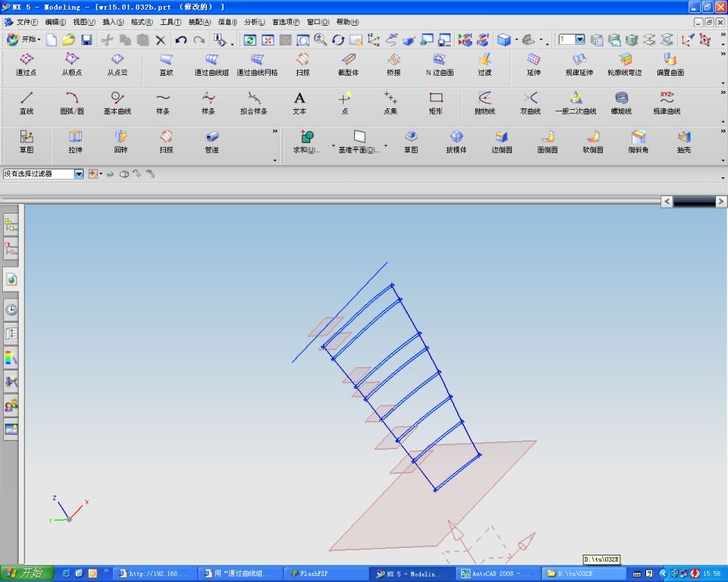Expand the 没有选择过滤器 selection filter dropdown

coord(78,174)
